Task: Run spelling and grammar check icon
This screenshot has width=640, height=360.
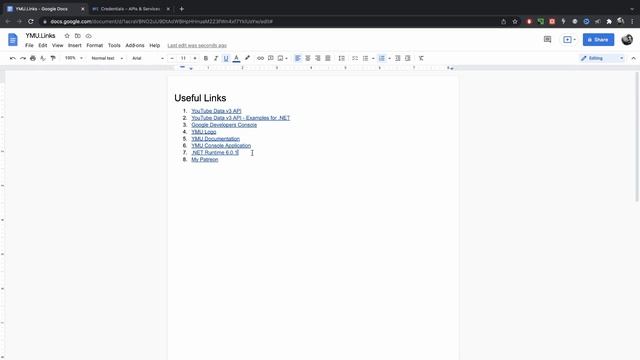Action: (x=43, y=58)
